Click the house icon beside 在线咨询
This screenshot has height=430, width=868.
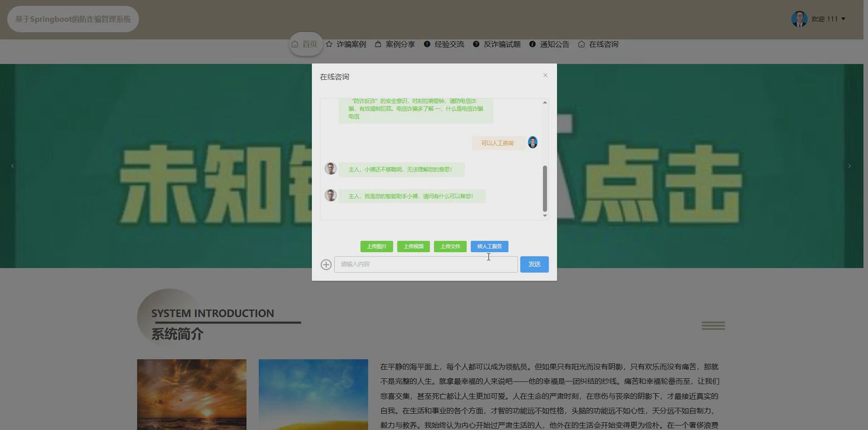582,44
